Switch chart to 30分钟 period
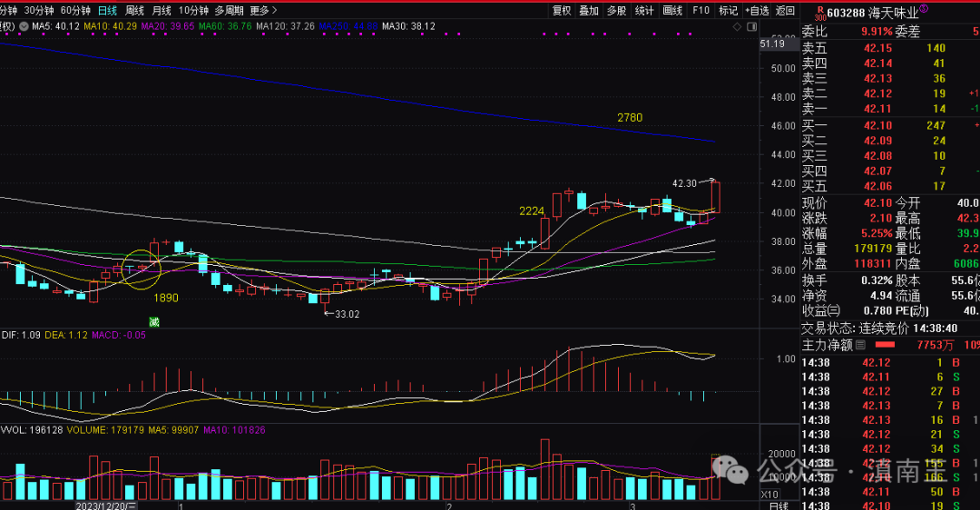The image size is (980, 510). point(39,11)
